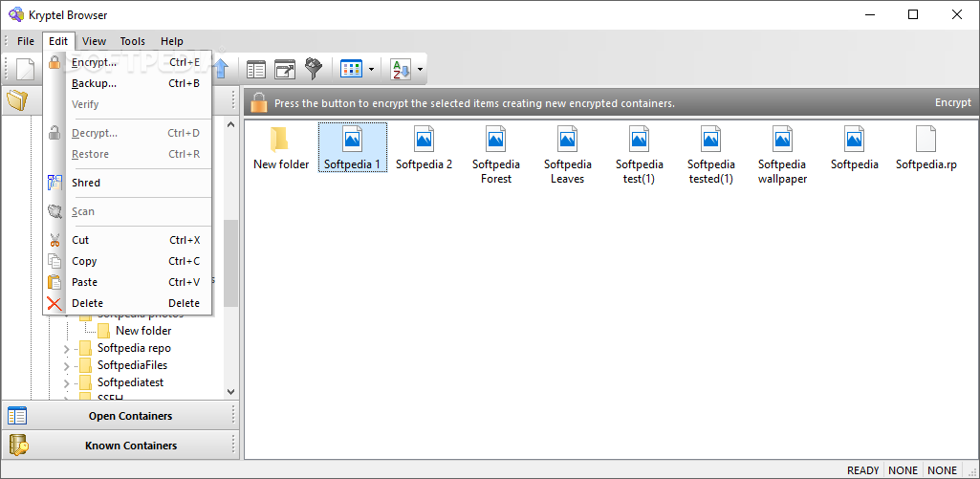Click the A-Z sort toolbar icon

(x=401, y=69)
